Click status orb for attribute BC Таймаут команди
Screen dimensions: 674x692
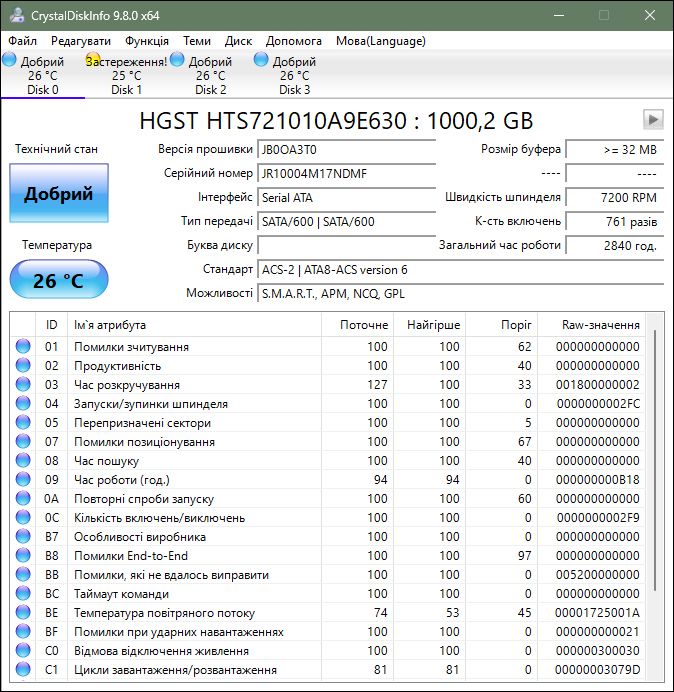click(x=23, y=593)
